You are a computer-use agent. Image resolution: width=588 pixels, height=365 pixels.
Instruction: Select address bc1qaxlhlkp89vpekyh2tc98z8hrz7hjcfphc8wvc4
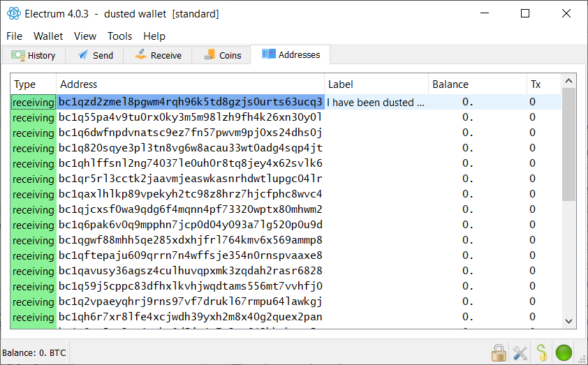click(190, 194)
